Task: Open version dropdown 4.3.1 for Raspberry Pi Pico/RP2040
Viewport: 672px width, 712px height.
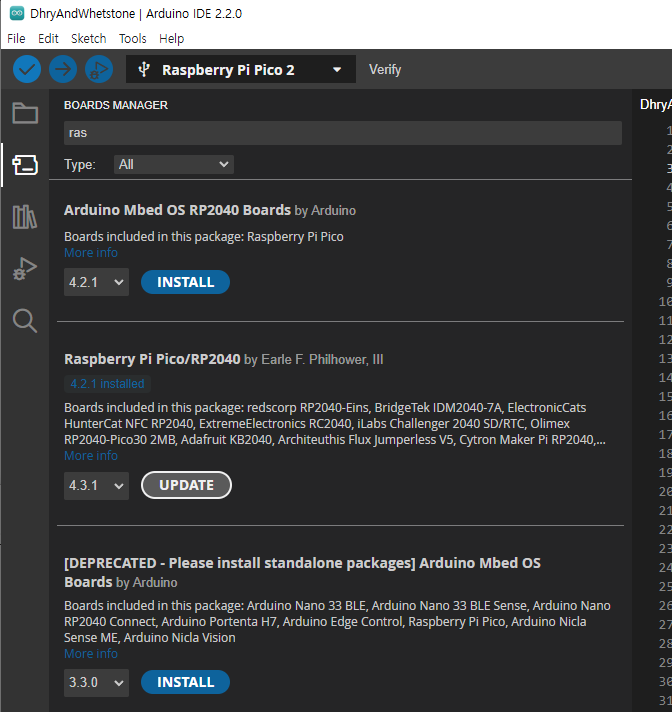Action: pyautogui.click(x=96, y=485)
